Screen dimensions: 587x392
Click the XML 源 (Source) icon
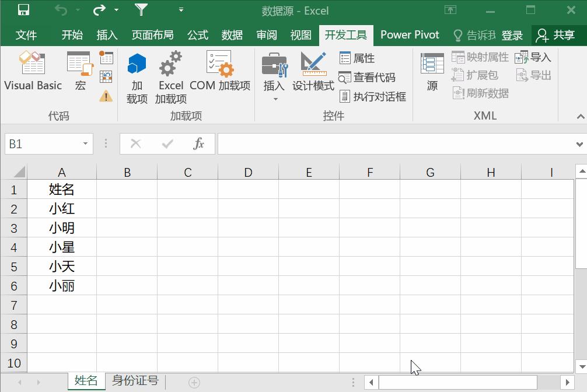pyautogui.click(x=432, y=73)
